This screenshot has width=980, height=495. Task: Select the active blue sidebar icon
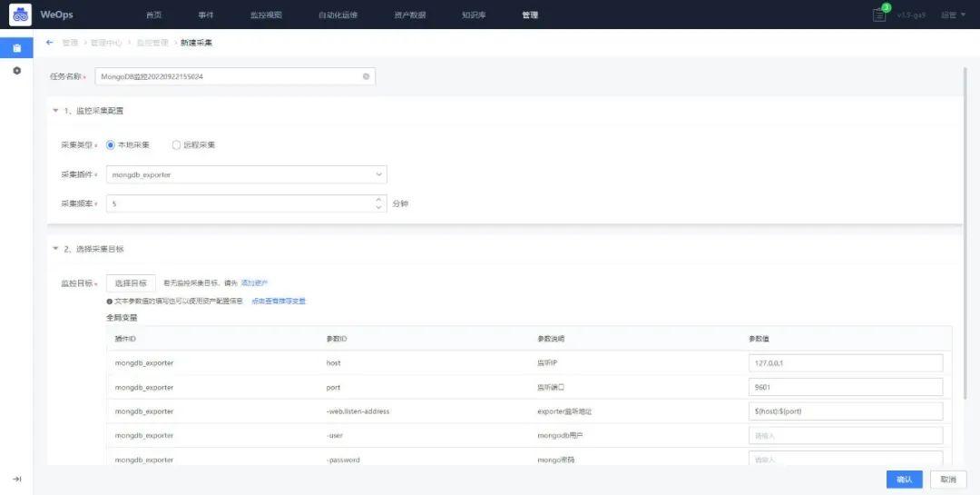17,48
